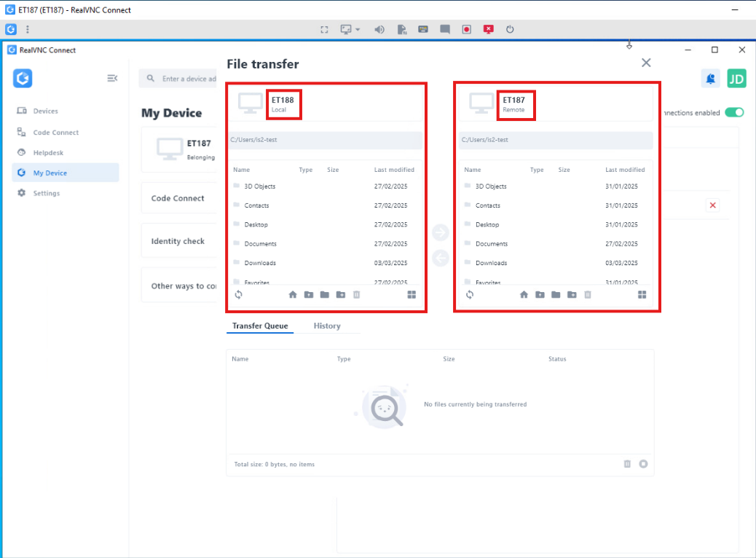Open Devices in the sidebar

65,111
